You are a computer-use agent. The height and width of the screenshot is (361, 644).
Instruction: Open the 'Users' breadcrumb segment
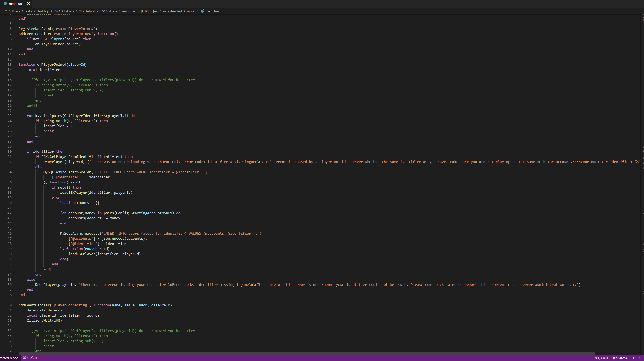[16, 11]
